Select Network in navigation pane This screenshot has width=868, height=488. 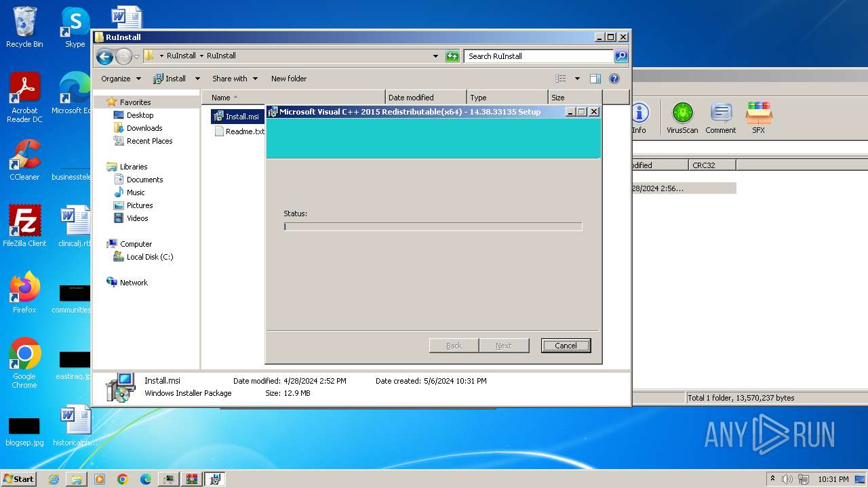134,283
